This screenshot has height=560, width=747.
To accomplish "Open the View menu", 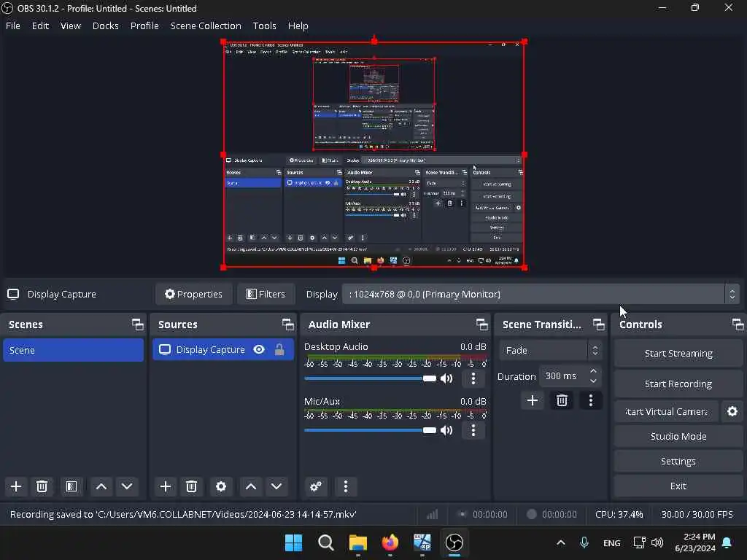I will [x=71, y=26].
